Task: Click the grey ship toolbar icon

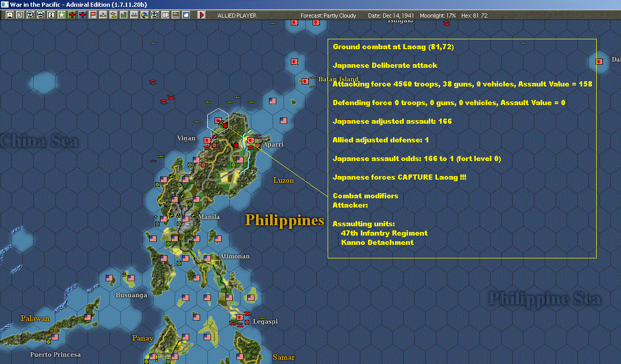Action: click(x=134, y=15)
